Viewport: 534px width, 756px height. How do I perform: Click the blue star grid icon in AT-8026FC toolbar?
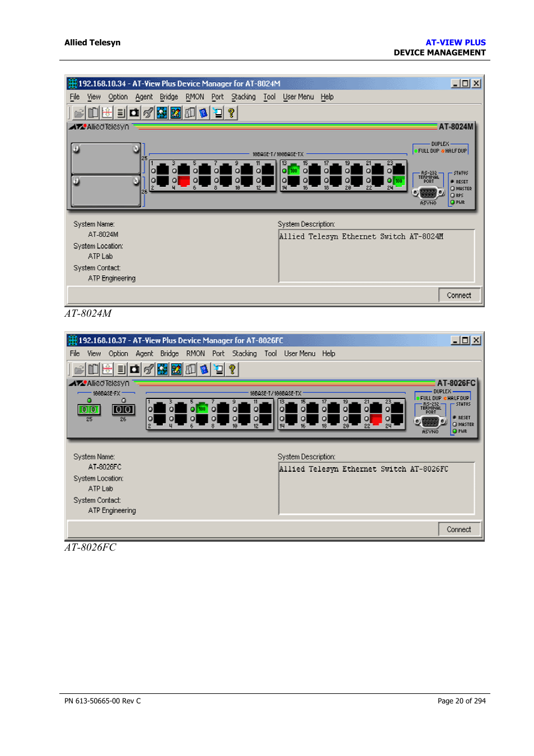click(162, 369)
